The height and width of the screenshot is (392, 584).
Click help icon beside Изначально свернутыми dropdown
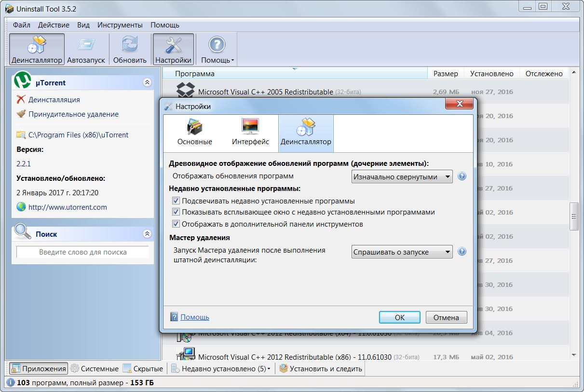tap(462, 176)
